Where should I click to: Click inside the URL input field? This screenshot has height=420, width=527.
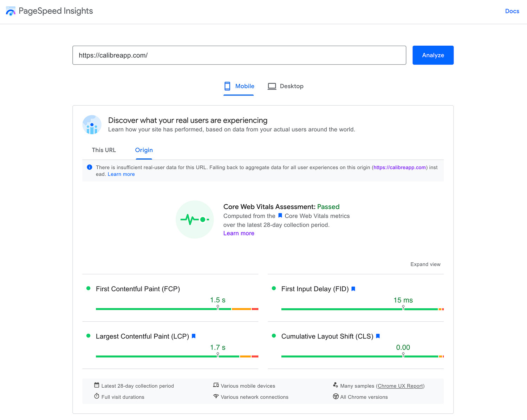click(239, 55)
